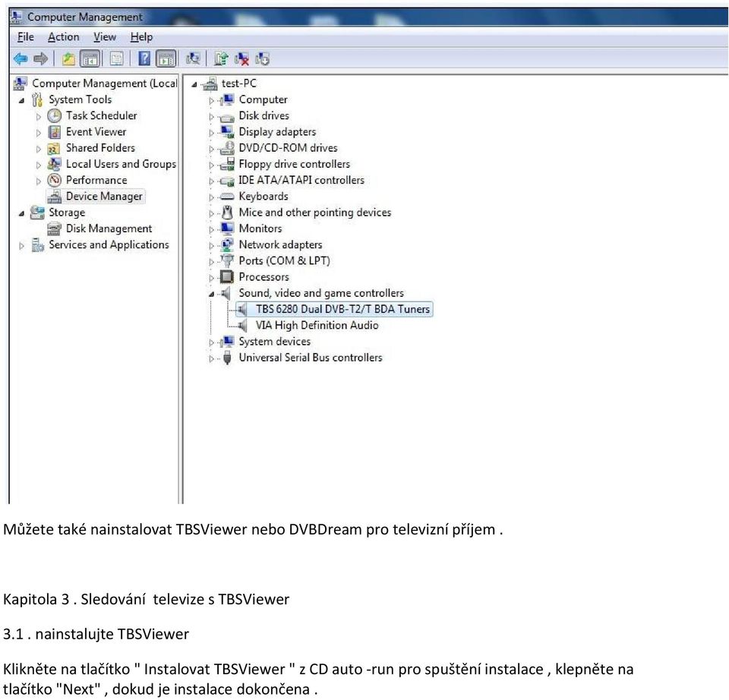Click the Forward arrow toolbar icon
The height and width of the screenshot is (700, 729).
pos(41,58)
